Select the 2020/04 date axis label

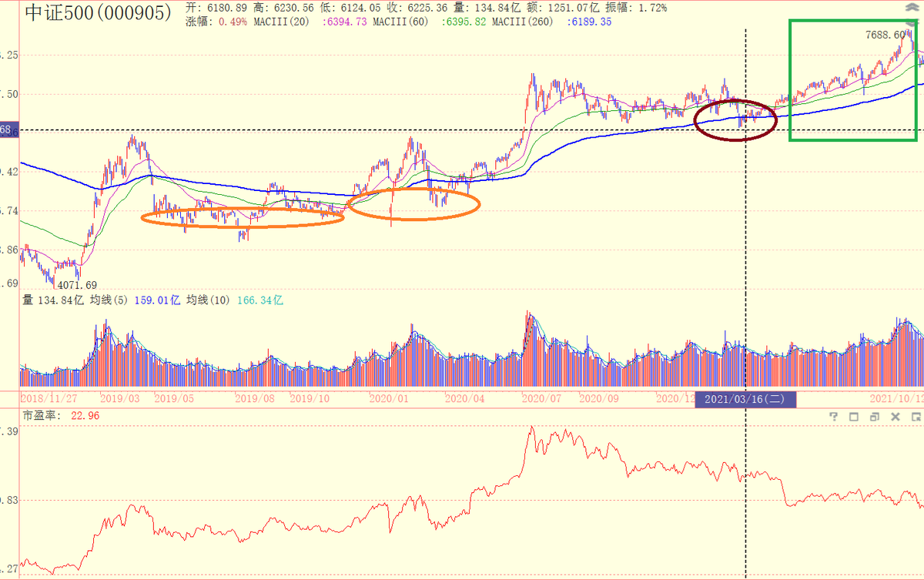pos(465,398)
